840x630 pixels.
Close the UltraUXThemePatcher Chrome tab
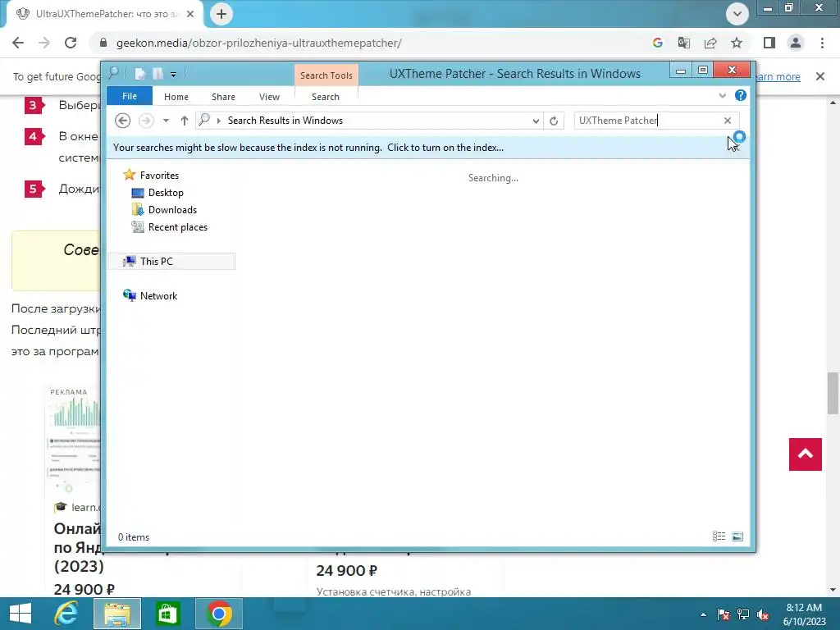point(190,14)
